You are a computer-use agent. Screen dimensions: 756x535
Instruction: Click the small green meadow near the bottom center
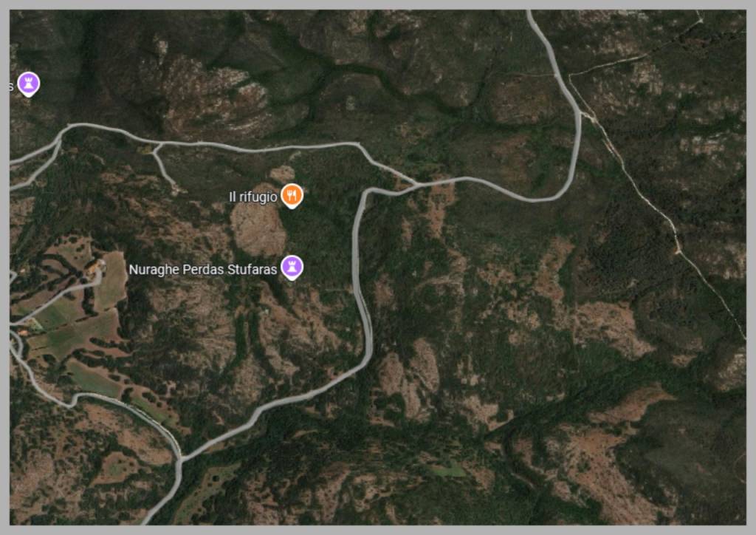click(x=448, y=469)
